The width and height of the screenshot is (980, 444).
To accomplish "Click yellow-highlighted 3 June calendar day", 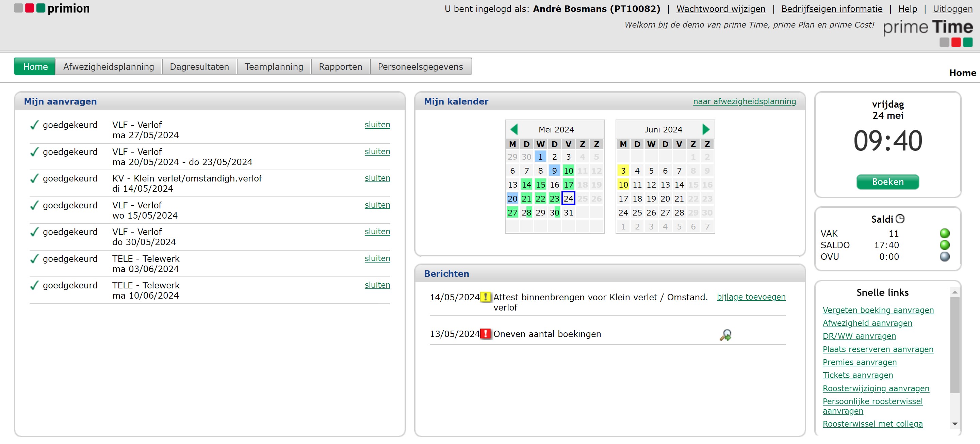I will (x=623, y=171).
